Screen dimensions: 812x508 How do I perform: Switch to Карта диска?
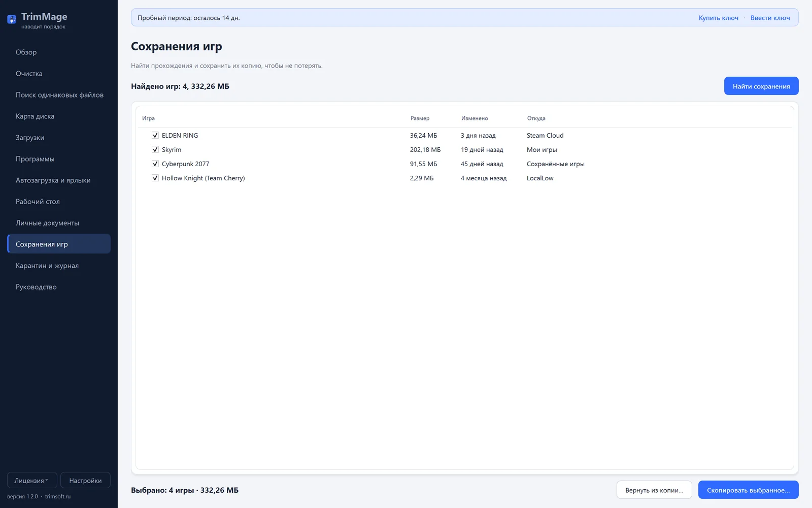(x=59, y=116)
